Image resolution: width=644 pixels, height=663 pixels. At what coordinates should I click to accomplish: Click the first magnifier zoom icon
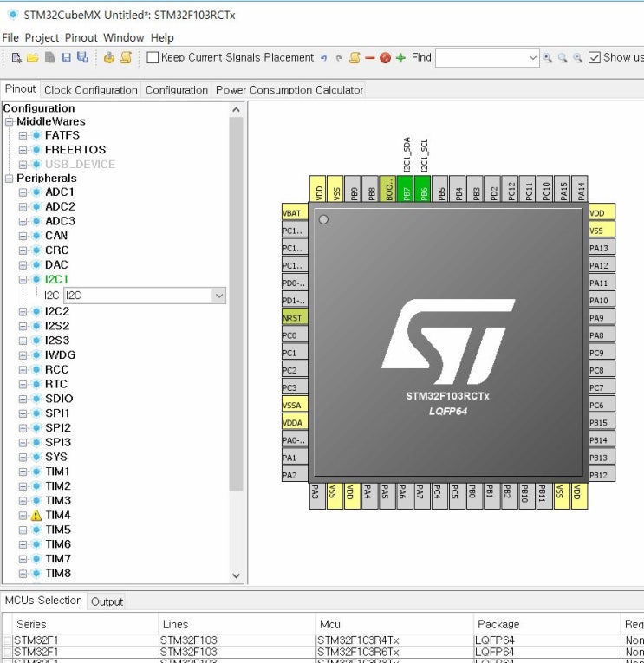click(547, 58)
